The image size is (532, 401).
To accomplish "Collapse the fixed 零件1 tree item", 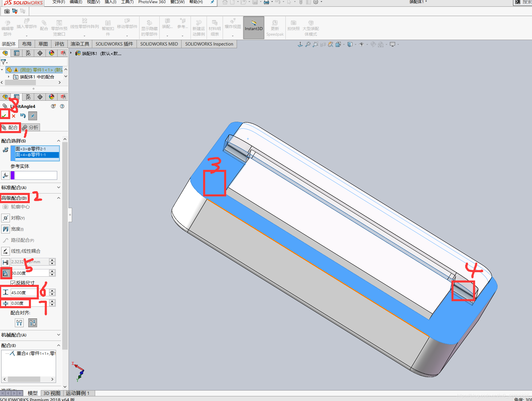I will [2, 70].
